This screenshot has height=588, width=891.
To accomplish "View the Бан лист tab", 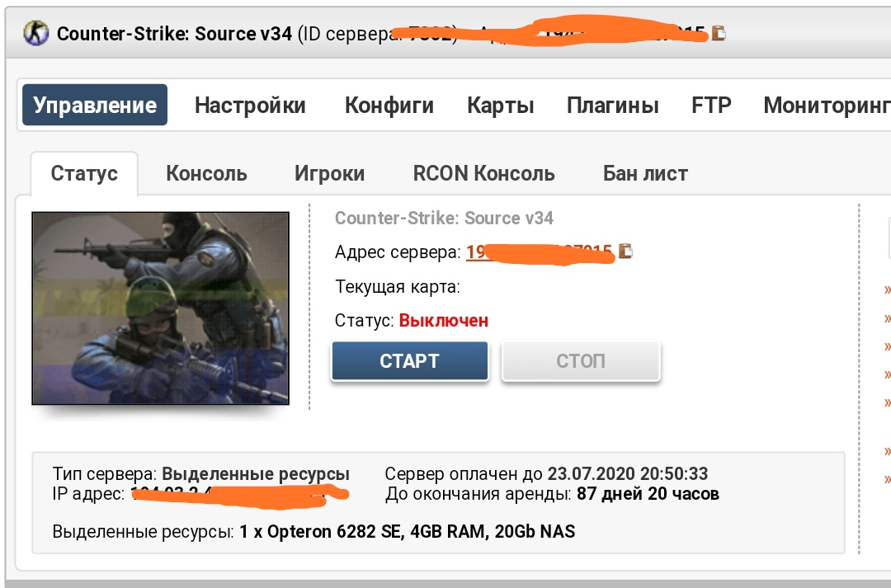I will (x=645, y=173).
